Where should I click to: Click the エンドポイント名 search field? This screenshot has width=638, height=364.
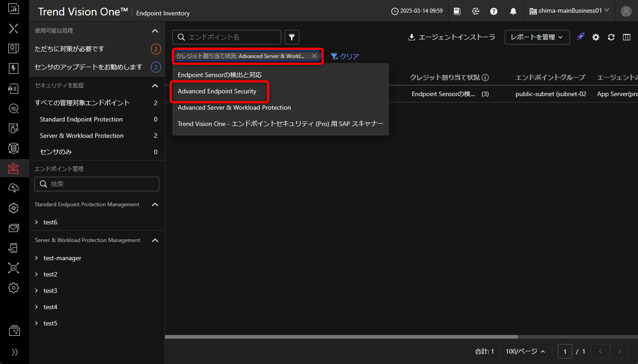click(x=227, y=37)
